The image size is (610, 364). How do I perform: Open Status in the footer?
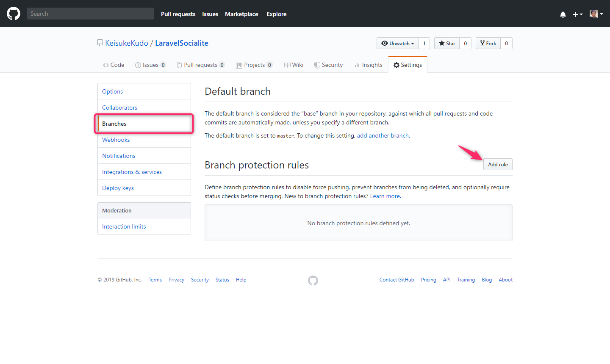tap(222, 280)
